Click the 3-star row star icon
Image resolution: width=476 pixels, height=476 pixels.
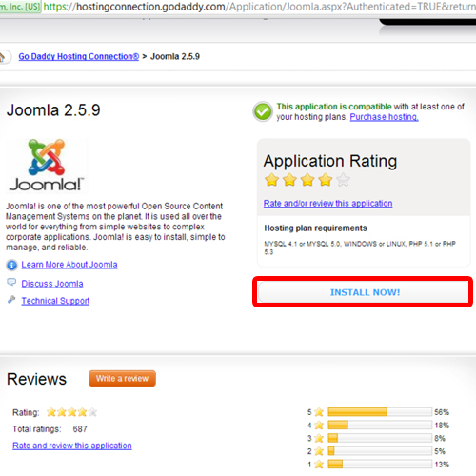319,438
